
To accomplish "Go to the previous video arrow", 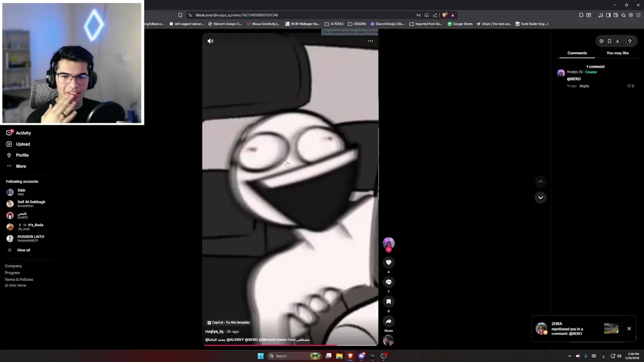I will click(540, 182).
